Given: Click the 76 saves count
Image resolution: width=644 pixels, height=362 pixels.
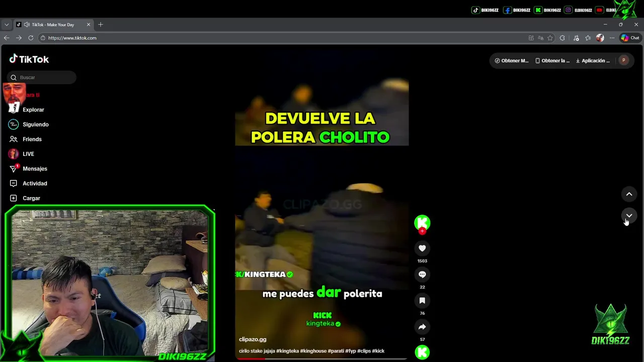Looking at the screenshot, I should [x=422, y=313].
